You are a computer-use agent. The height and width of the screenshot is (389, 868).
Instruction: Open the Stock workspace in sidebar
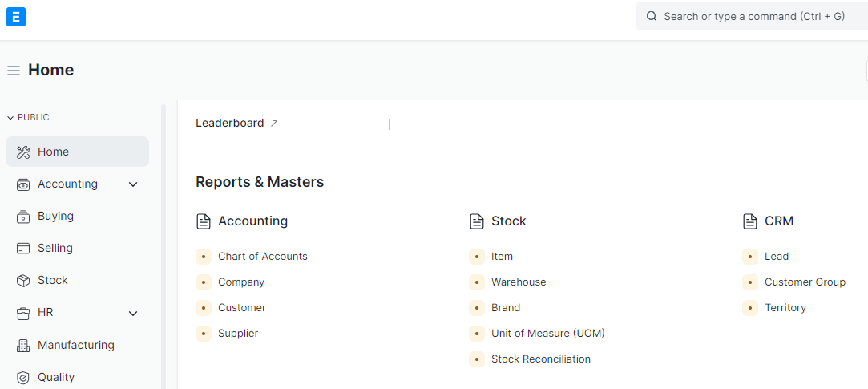tap(77, 281)
